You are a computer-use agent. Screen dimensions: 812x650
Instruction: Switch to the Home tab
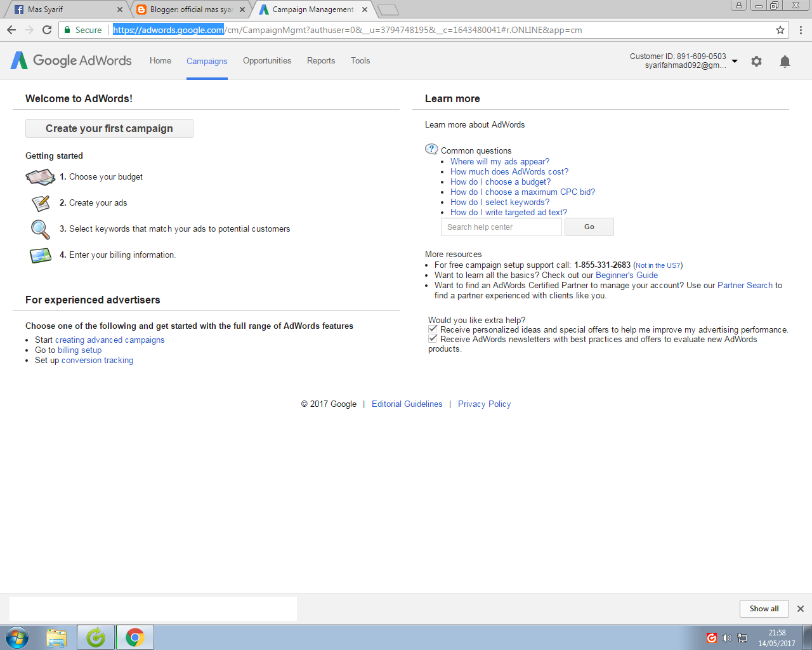point(160,60)
